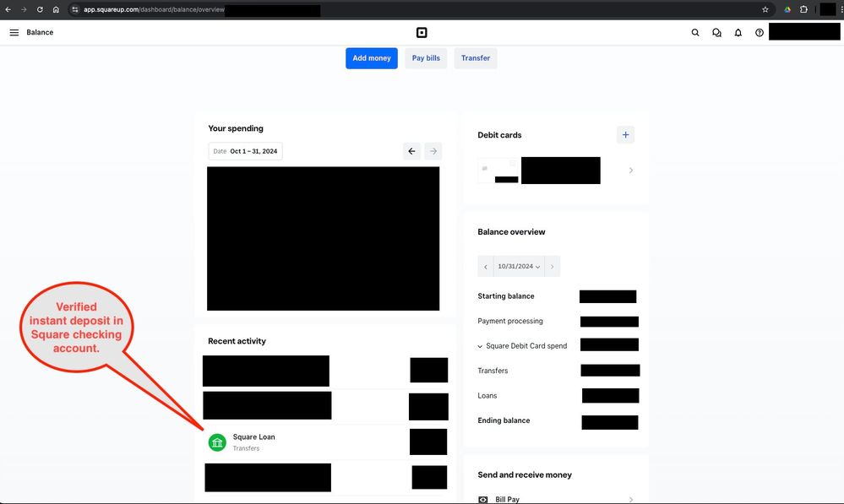Image resolution: width=844 pixels, height=504 pixels.
Task: Go to previous spending period arrow
Action: point(411,151)
